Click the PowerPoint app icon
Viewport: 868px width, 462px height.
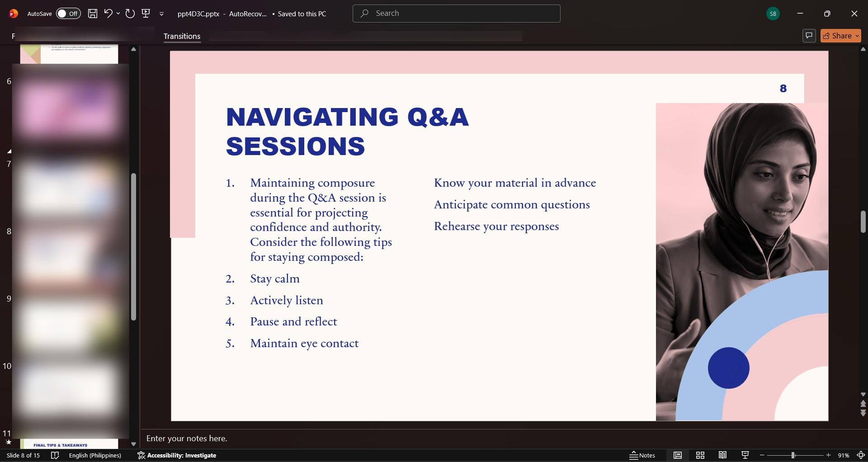[14, 14]
